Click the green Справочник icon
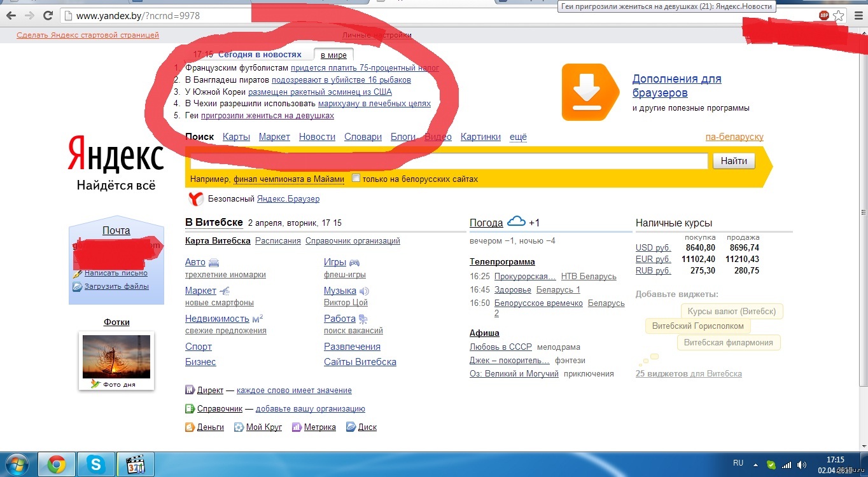The width and height of the screenshot is (868, 477). click(190, 409)
